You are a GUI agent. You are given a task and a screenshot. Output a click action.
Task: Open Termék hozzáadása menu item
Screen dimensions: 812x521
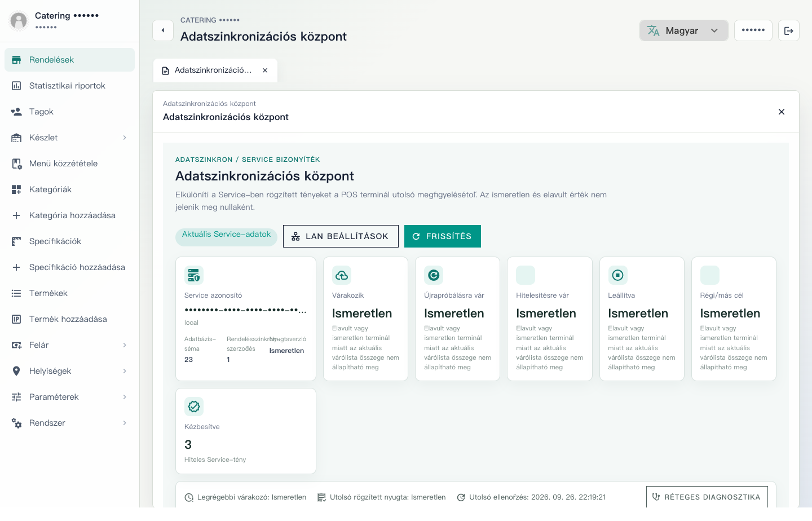coord(69,319)
